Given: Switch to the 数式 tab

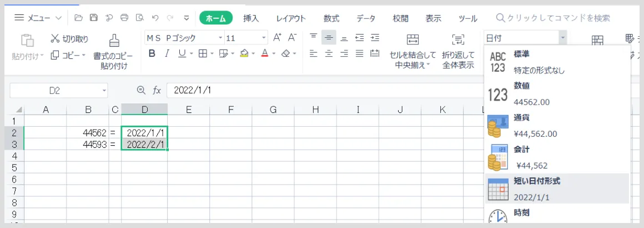Looking at the screenshot, I should (331, 18).
